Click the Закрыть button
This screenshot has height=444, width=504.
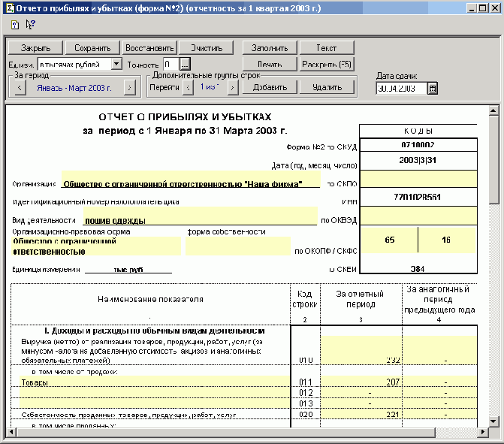(x=35, y=48)
